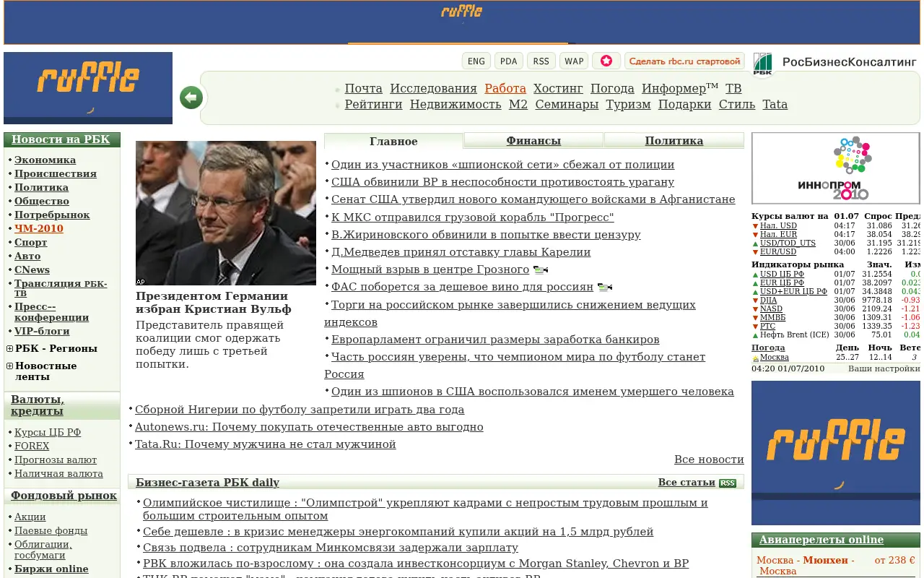Viewport: 924px width, 578px height.
Task: Click the RSS button in top bar
Action: coord(541,61)
